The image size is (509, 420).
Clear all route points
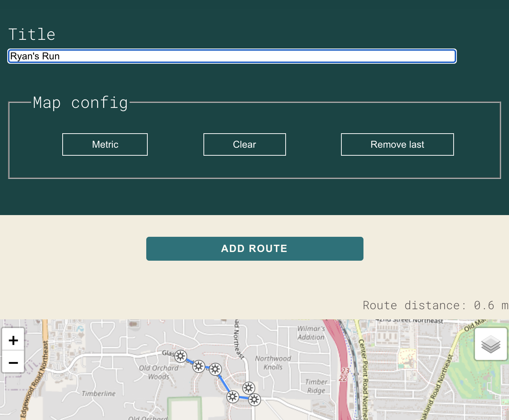pos(244,144)
